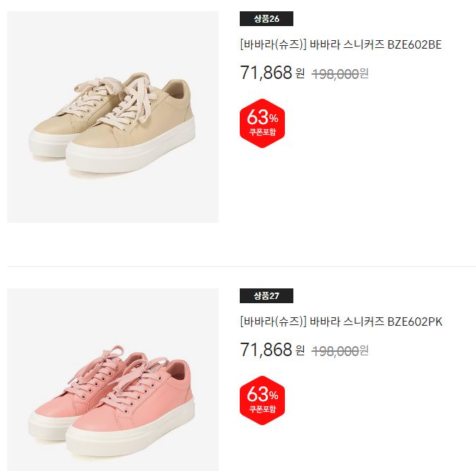
Task: Open the 바바라 스니커즈 BZE602PK title link
Action: coord(341,322)
